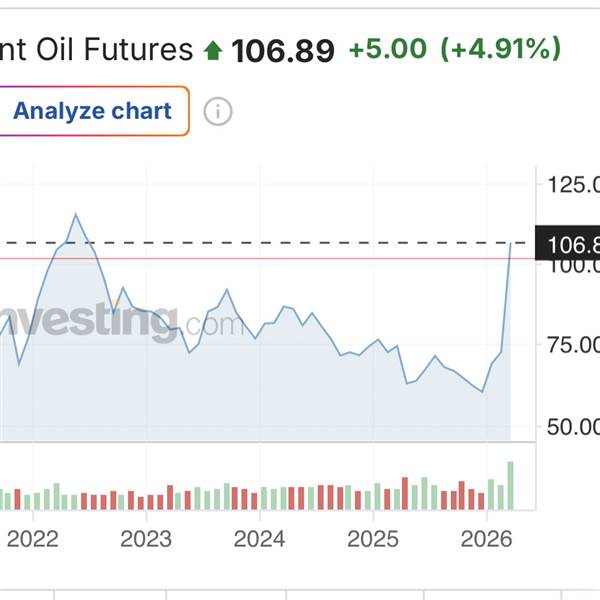Image resolution: width=600 pixels, height=600 pixels.
Task: Open the info icon beside Analyze chart
Action: click(218, 111)
